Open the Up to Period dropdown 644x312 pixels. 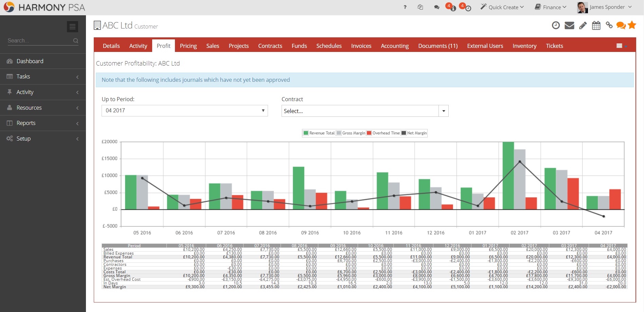click(185, 111)
